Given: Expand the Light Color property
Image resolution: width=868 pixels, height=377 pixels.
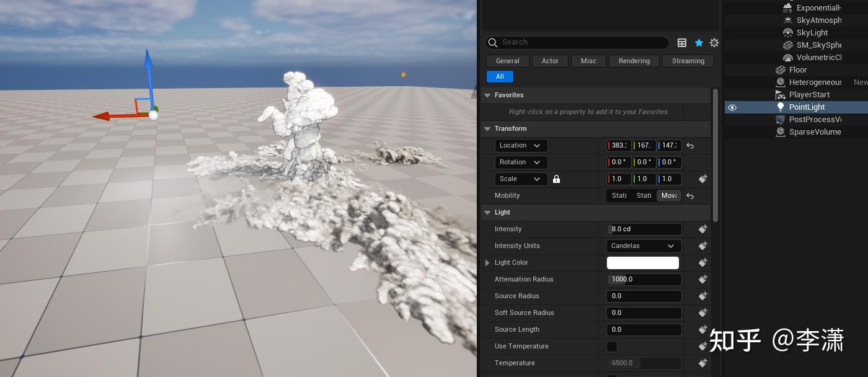Looking at the screenshot, I should pos(487,263).
